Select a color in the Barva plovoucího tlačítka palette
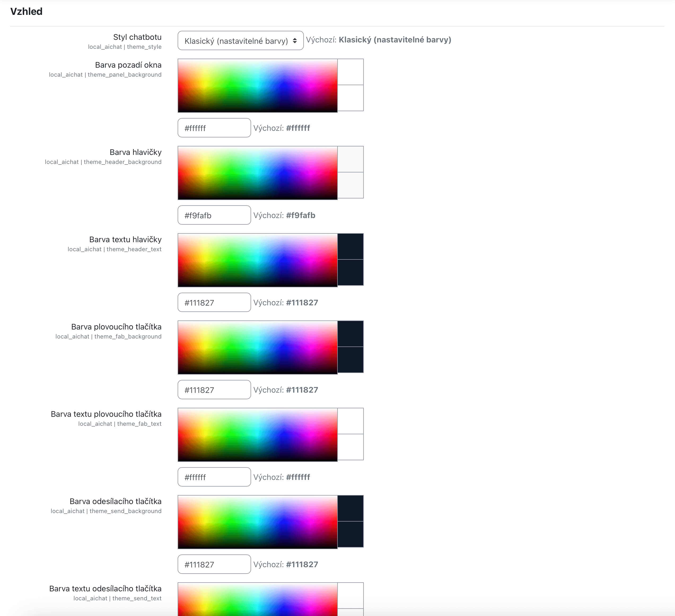This screenshot has height=616, width=675. tap(257, 347)
